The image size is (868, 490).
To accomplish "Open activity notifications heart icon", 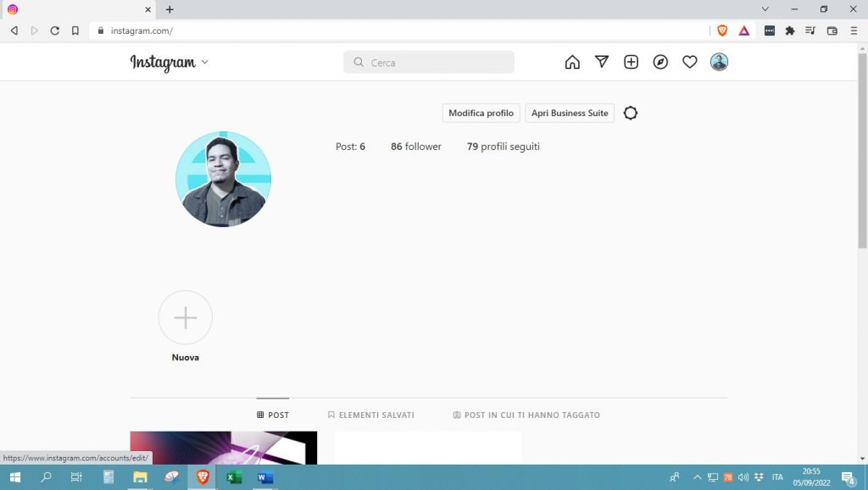I will (690, 62).
